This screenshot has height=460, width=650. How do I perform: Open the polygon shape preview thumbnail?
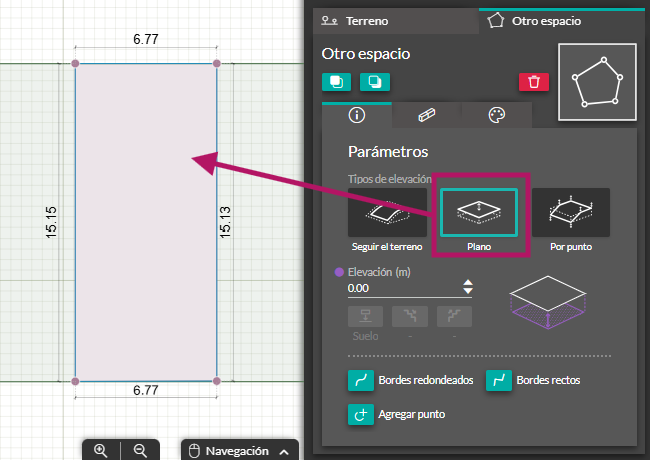pos(597,82)
